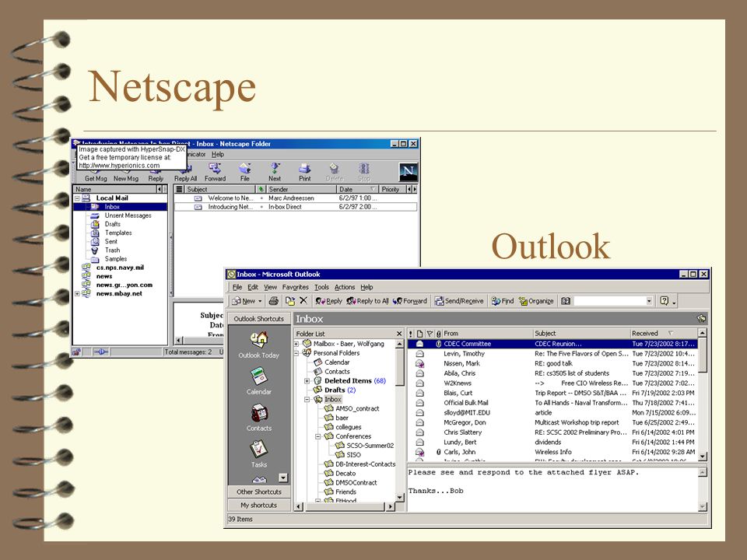The height and width of the screenshot is (560, 747).
Task: Open the Outlook File menu
Action: [x=237, y=287]
